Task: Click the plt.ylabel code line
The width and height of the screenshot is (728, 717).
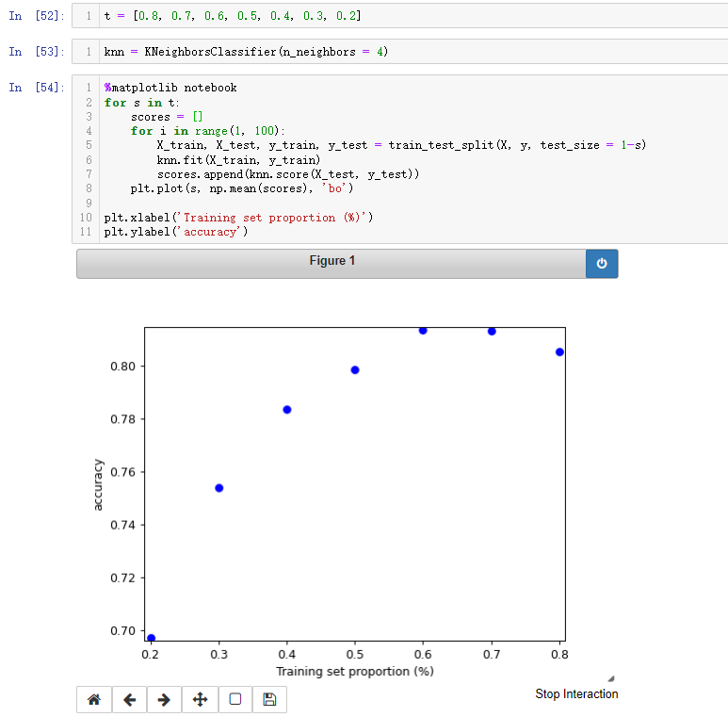Action: (x=176, y=232)
